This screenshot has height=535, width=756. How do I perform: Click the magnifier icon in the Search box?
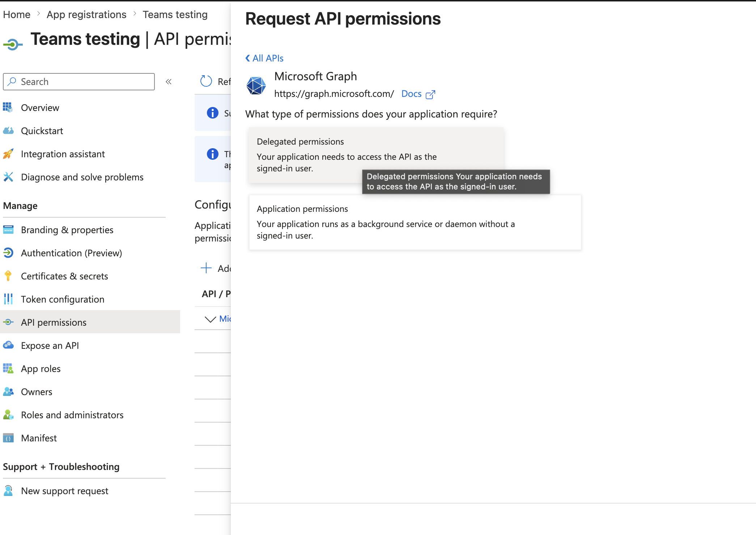click(x=12, y=81)
